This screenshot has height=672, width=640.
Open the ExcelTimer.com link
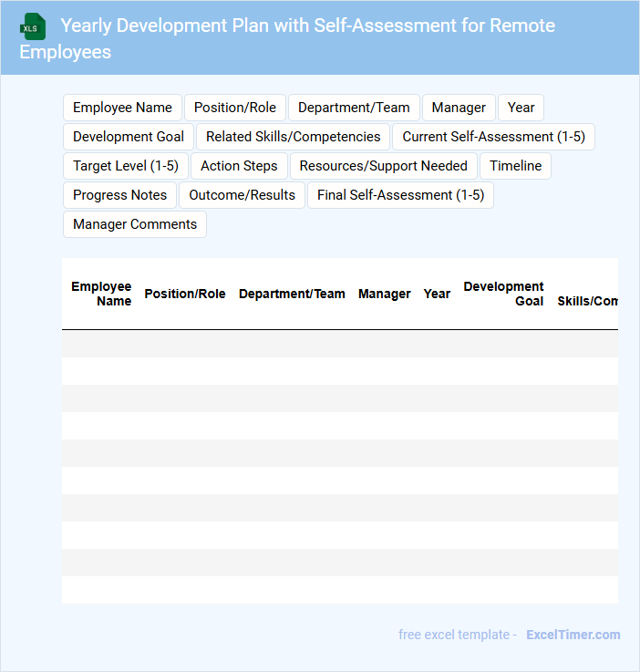coord(573,635)
